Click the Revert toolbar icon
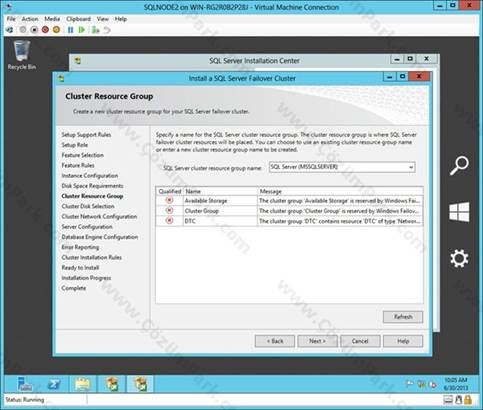The height and width of the screenshot is (410, 483). coord(107,30)
